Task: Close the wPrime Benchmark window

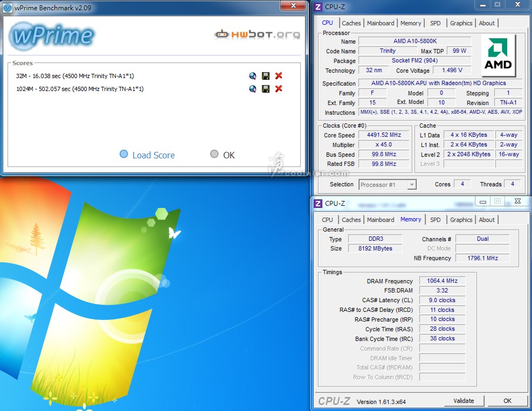Action: pos(293,5)
